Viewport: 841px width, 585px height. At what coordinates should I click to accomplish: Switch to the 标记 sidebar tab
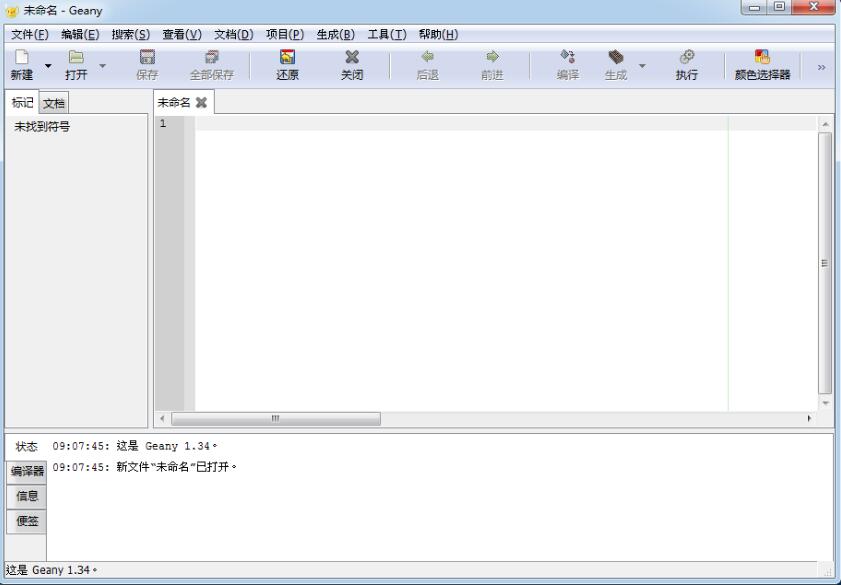[23, 102]
